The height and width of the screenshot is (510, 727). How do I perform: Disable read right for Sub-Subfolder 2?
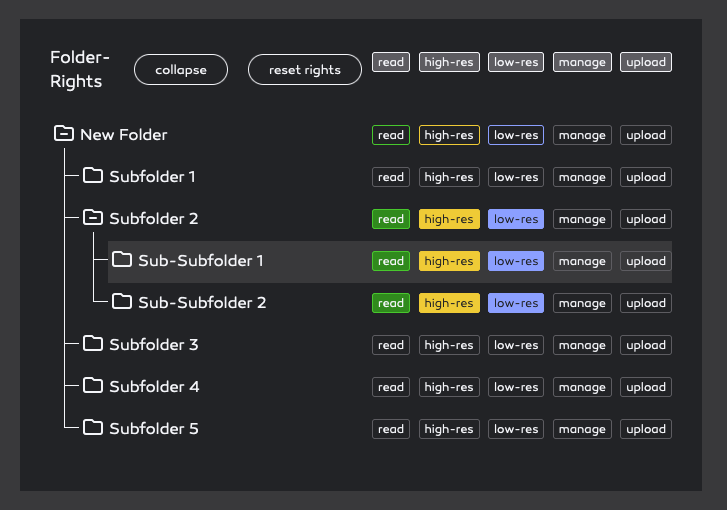(x=391, y=303)
